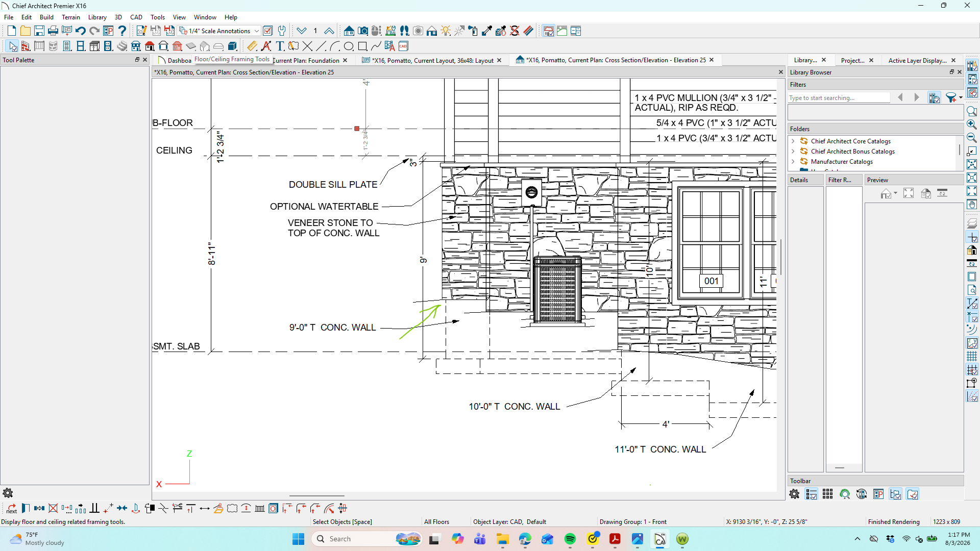The image size is (980, 551).
Task: Open Spotify from the taskbar
Action: pyautogui.click(x=570, y=539)
